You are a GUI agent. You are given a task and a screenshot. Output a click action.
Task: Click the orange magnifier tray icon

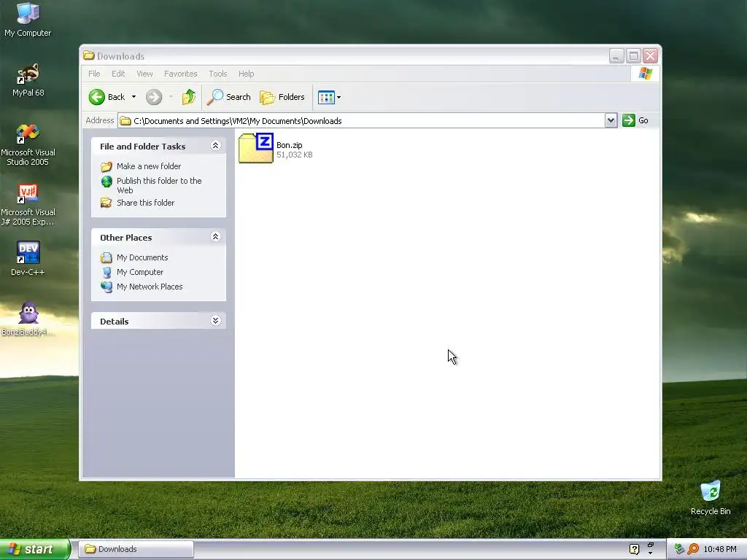click(693, 549)
